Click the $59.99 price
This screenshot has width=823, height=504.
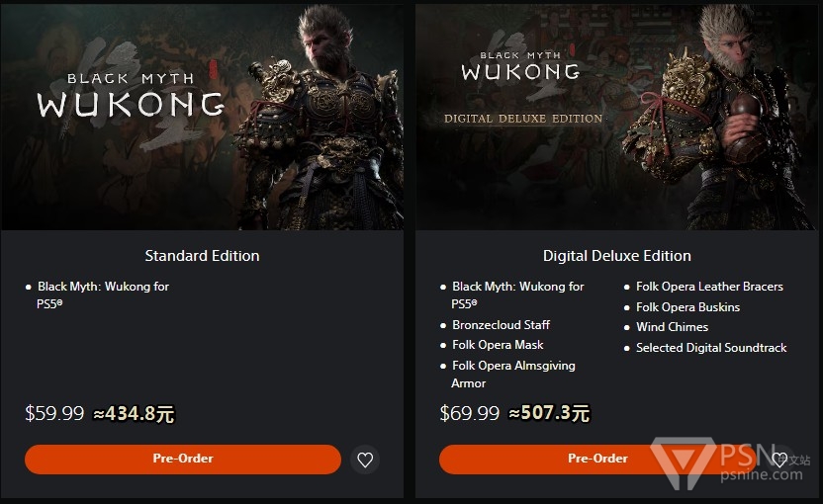tap(54, 413)
